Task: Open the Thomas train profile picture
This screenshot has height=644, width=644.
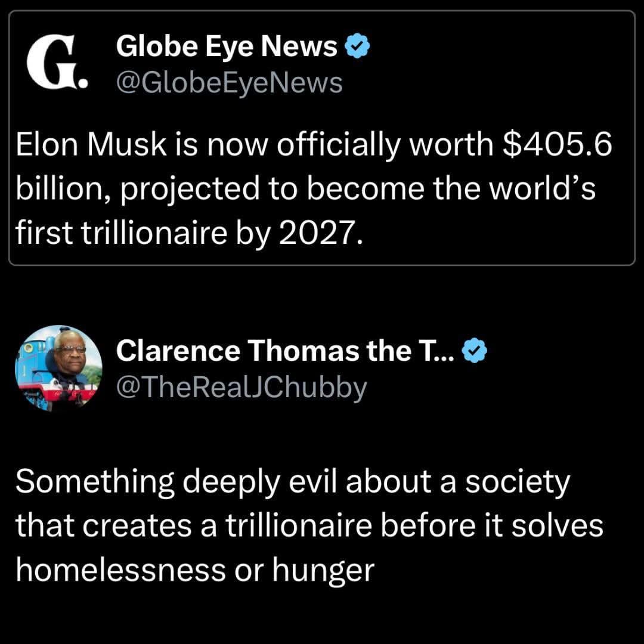Action: [58, 369]
